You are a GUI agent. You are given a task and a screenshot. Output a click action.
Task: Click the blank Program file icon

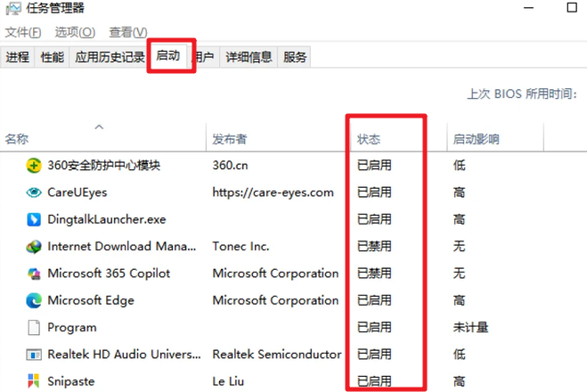click(x=34, y=328)
